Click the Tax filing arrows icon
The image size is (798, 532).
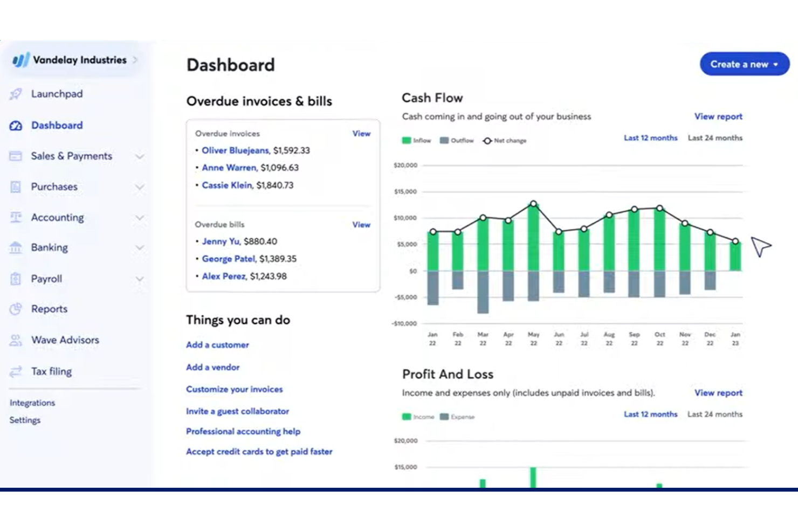pos(16,371)
